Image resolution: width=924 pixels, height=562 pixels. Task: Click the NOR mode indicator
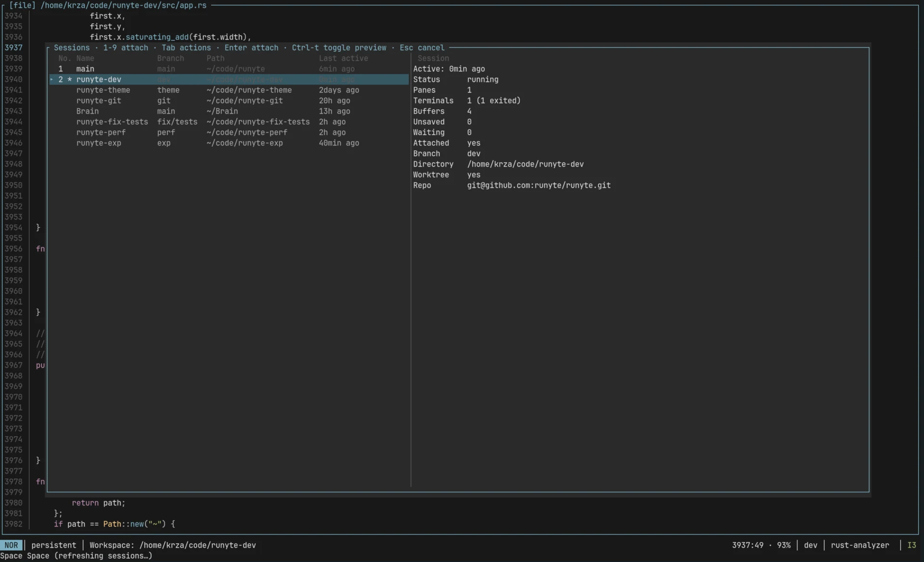[x=12, y=545]
